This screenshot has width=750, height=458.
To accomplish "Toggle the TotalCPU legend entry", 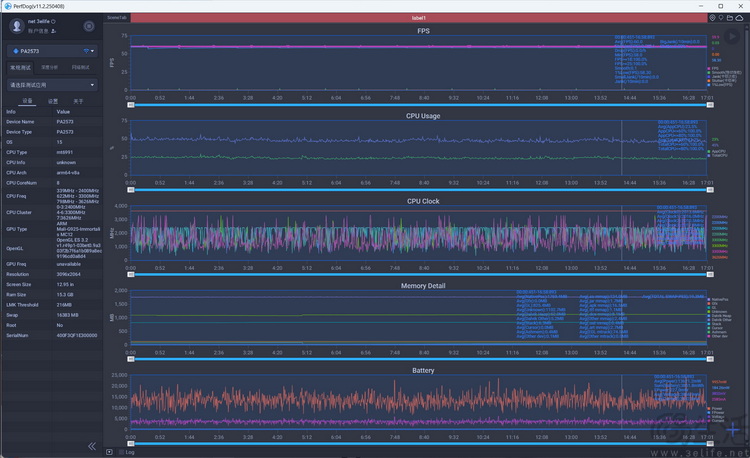I will 717,155.
